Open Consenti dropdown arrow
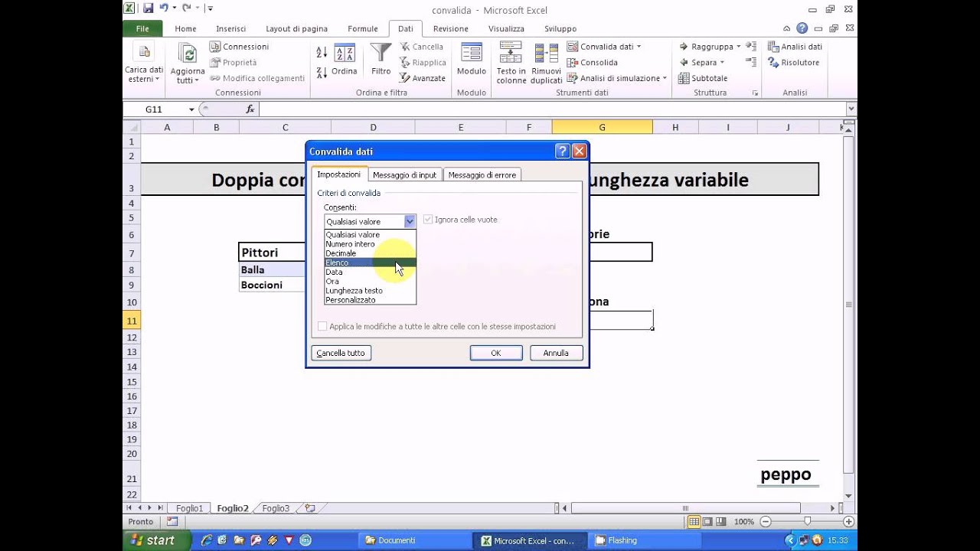The height and width of the screenshot is (551, 980). 410,221
